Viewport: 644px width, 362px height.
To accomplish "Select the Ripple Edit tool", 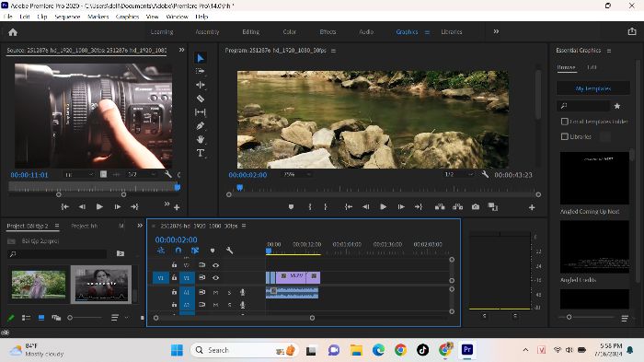I will [201, 85].
